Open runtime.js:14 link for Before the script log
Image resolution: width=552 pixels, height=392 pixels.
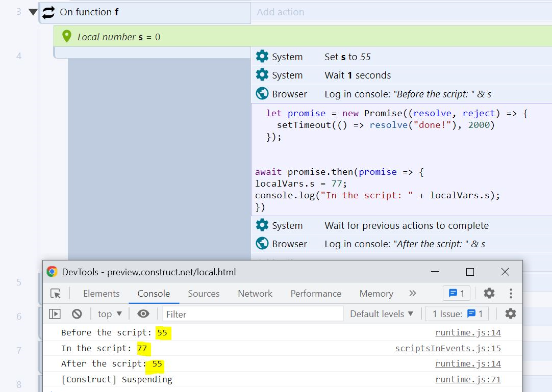pos(468,332)
